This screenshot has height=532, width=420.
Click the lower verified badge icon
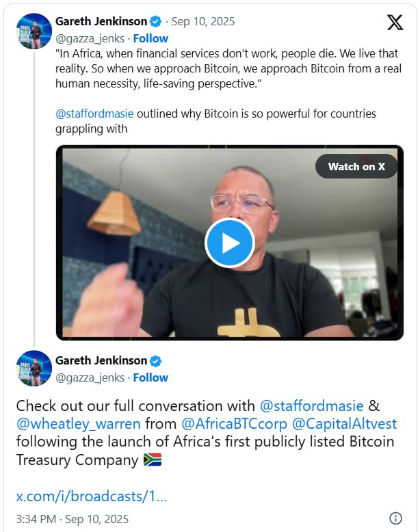(157, 360)
